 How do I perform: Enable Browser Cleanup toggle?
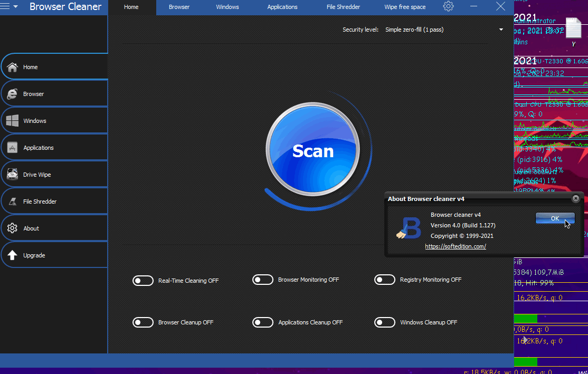click(x=143, y=322)
